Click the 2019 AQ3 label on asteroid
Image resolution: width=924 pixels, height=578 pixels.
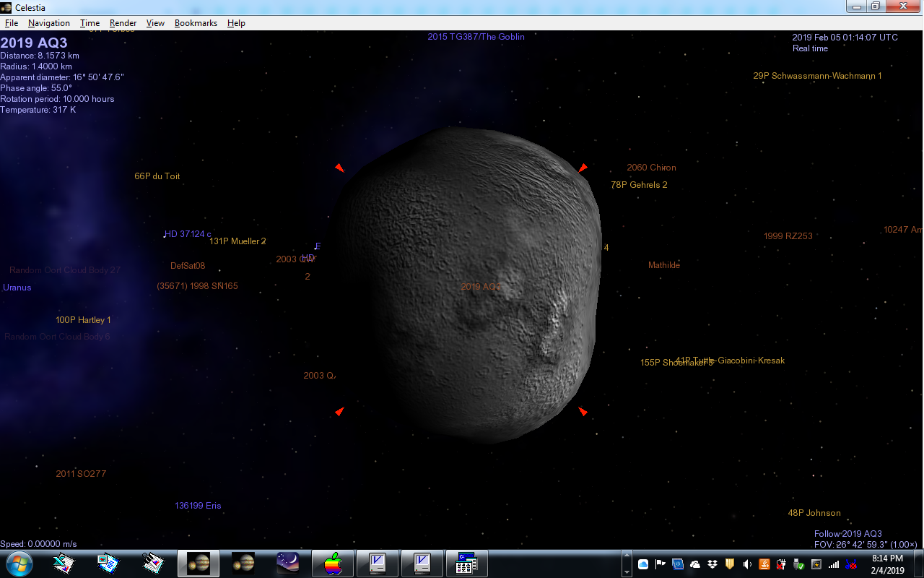[481, 287]
